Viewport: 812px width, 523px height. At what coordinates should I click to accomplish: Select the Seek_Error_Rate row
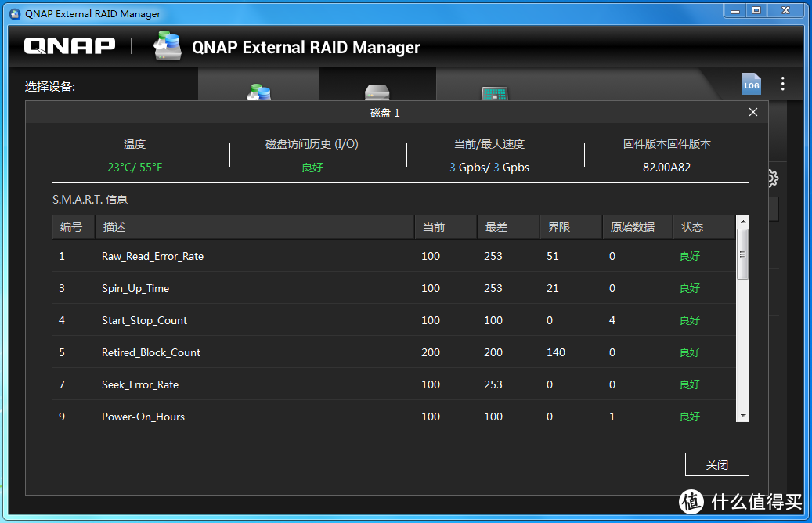tap(394, 384)
